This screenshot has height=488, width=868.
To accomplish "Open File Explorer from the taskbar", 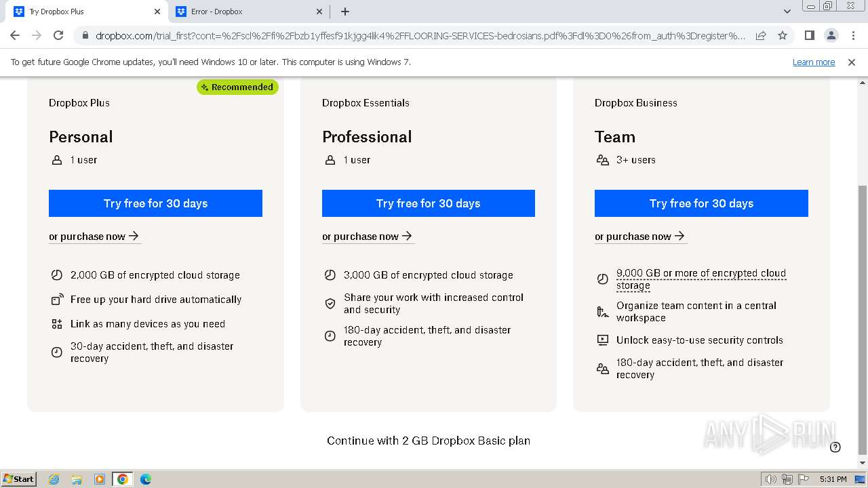I will coord(77,479).
